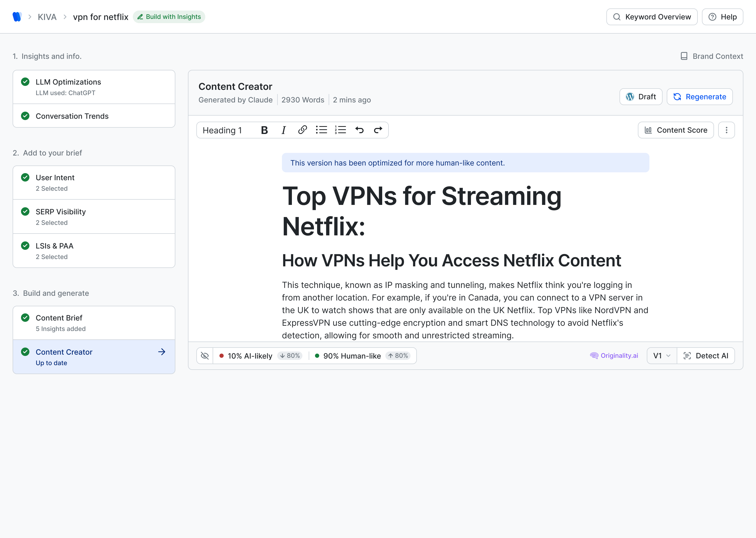Toggle the AI highlight visibility eye icon
This screenshot has height=538, width=756.
pyautogui.click(x=205, y=356)
